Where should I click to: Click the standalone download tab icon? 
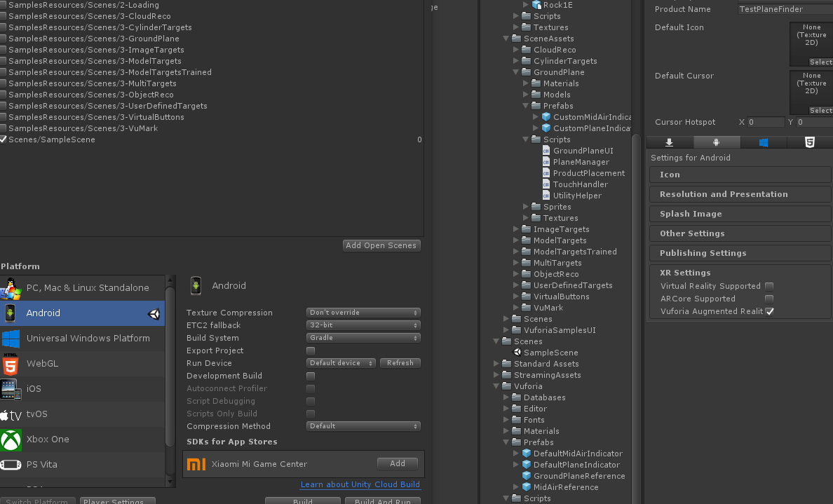click(670, 142)
